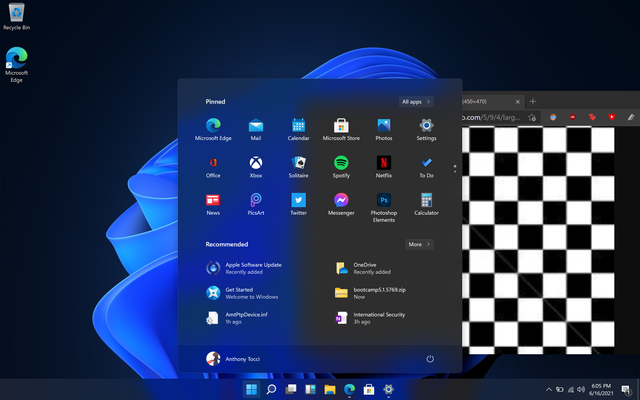Open Anthony Tocci user account menu
This screenshot has width=640, height=400.
(233, 359)
